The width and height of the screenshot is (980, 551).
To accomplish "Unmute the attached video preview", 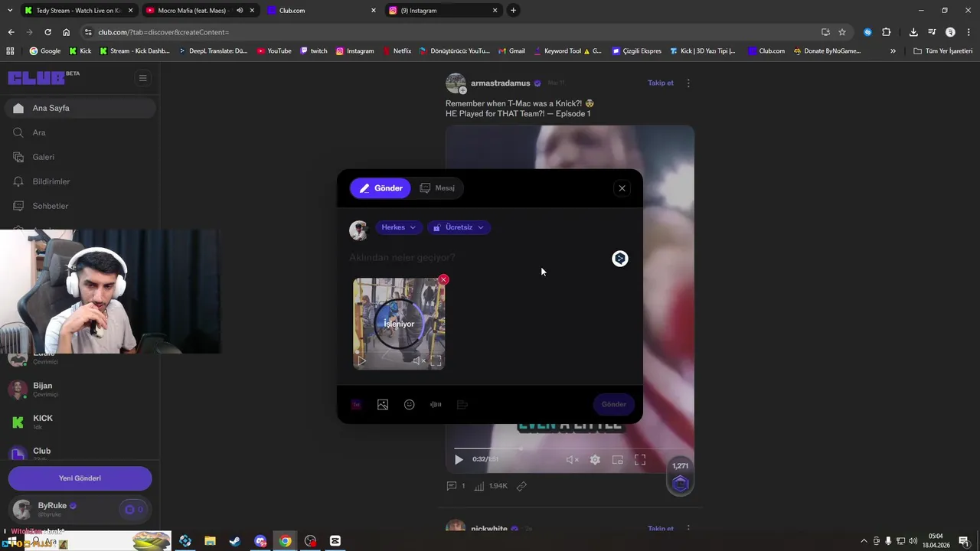I will (418, 360).
